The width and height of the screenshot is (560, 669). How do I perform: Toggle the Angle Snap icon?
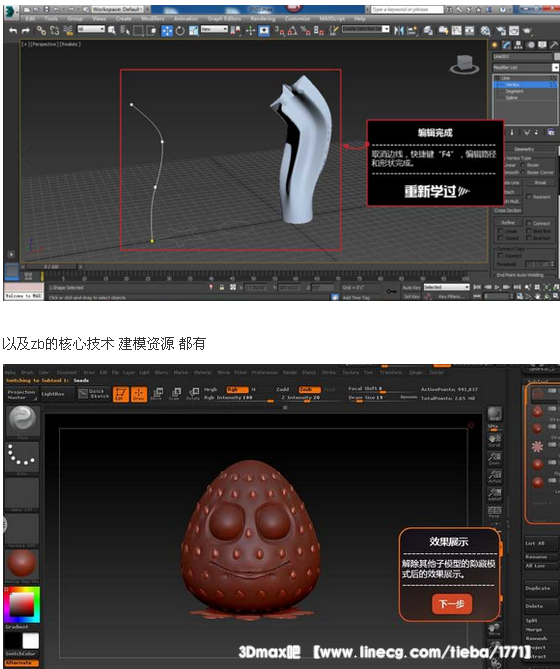pyautogui.click(x=293, y=30)
